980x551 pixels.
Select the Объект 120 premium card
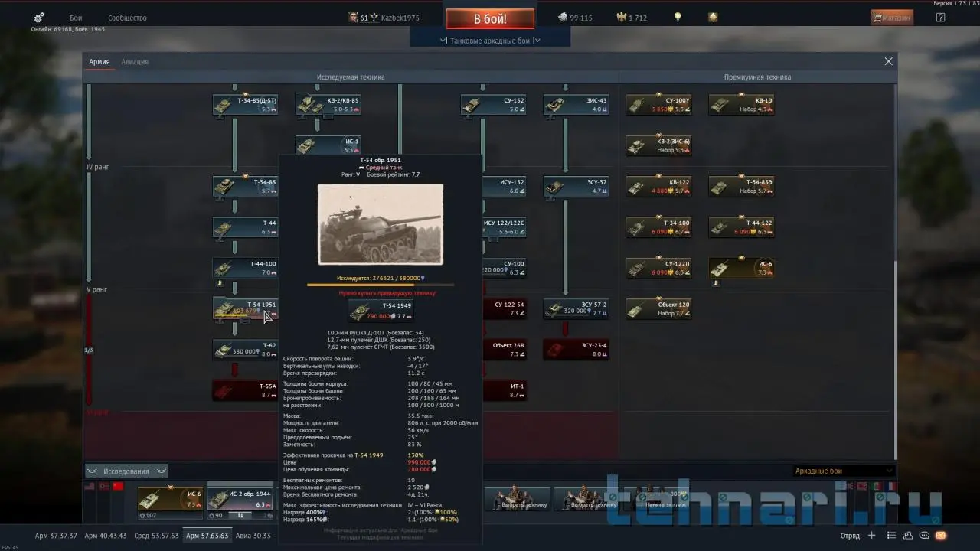(x=658, y=308)
